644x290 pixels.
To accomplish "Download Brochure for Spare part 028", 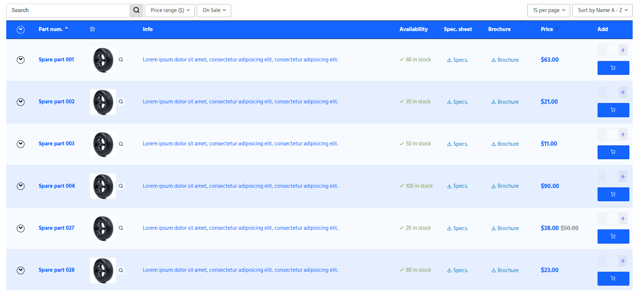I will [x=505, y=270].
